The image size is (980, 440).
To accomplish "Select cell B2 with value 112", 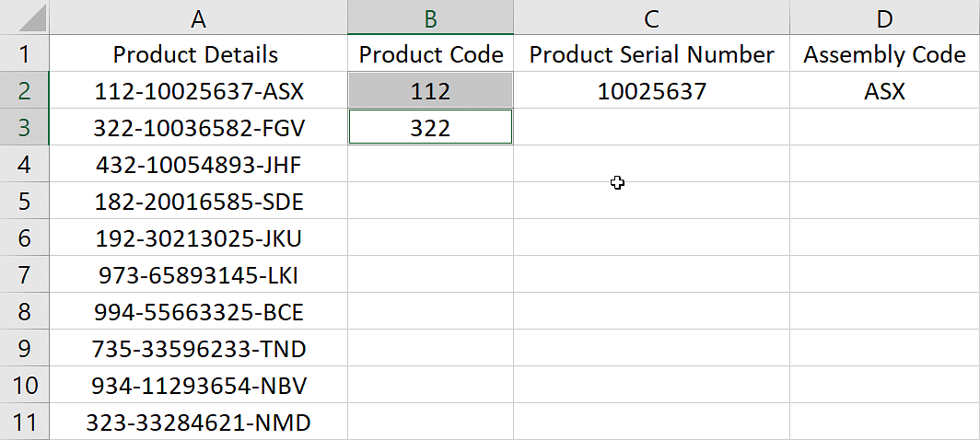I will [431, 90].
